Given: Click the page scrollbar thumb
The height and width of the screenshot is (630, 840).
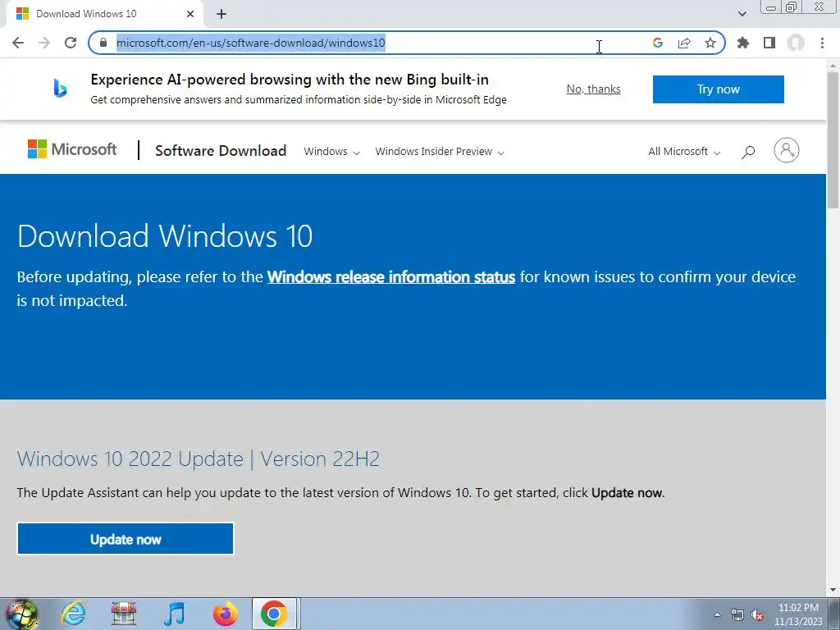Looking at the screenshot, I should pyautogui.click(x=833, y=139).
